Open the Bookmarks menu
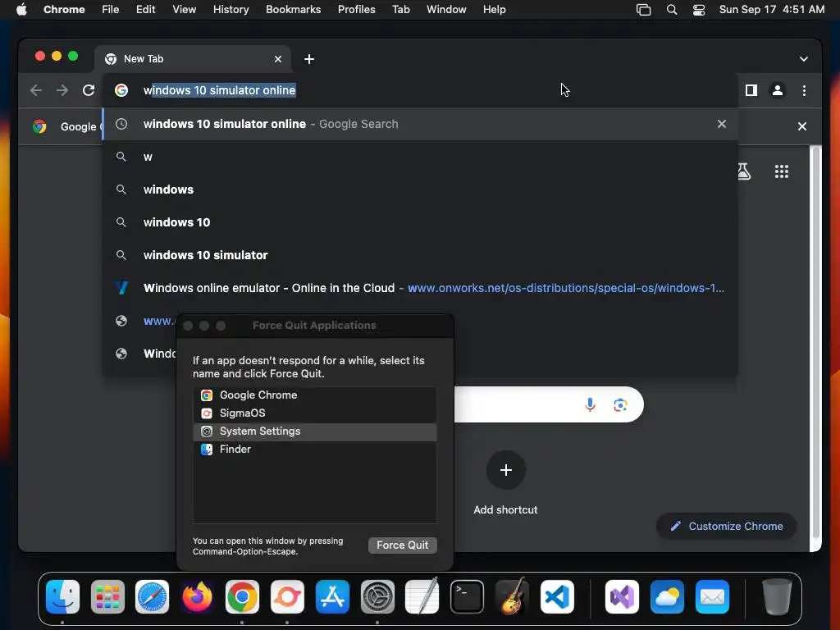840x630 pixels. click(x=293, y=10)
